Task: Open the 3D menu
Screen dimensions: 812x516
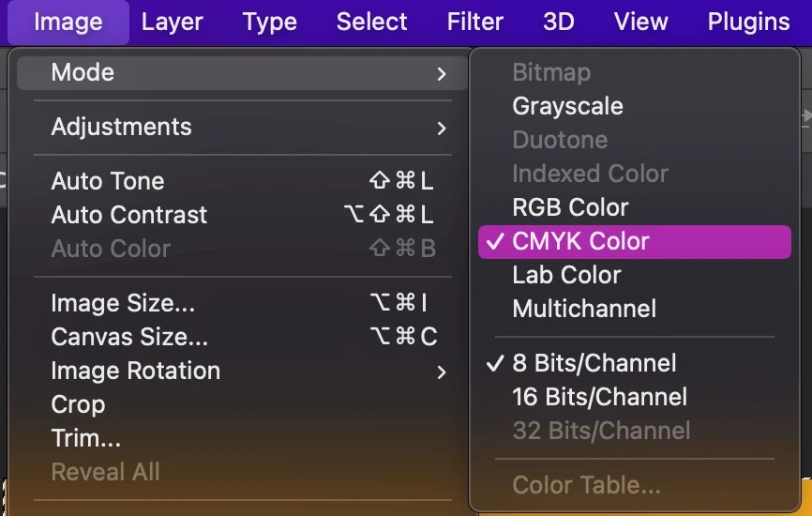Action: click(558, 22)
